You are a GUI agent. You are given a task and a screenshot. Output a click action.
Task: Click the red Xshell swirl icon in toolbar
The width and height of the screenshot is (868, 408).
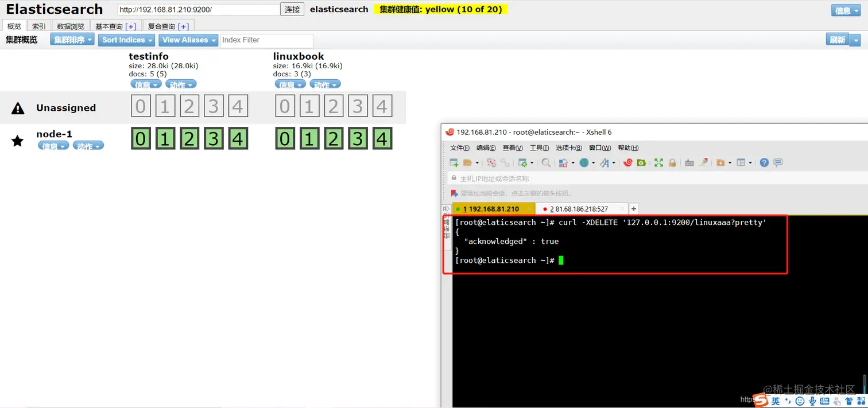[x=628, y=163]
